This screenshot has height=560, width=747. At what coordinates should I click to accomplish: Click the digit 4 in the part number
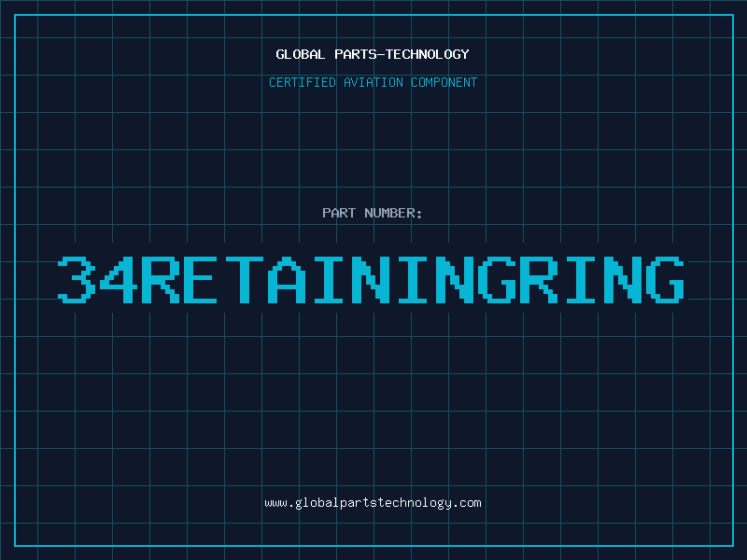click(119, 278)
